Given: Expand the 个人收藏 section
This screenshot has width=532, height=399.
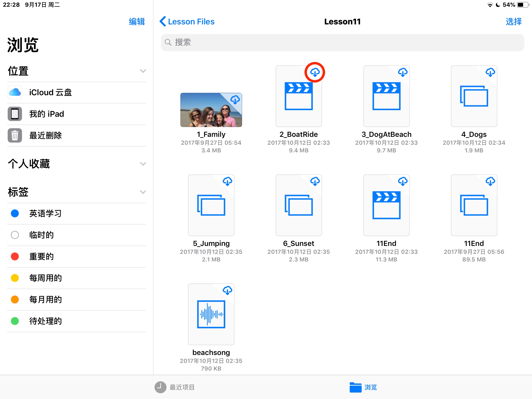Looking at the screenshot, I should (x=143, y=164).
